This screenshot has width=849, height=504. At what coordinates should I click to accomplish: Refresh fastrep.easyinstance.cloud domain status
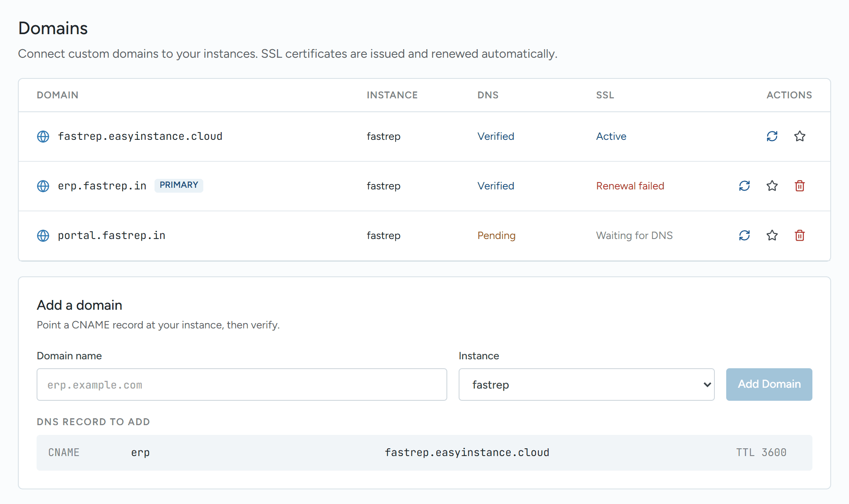click(x=772, y=136)
